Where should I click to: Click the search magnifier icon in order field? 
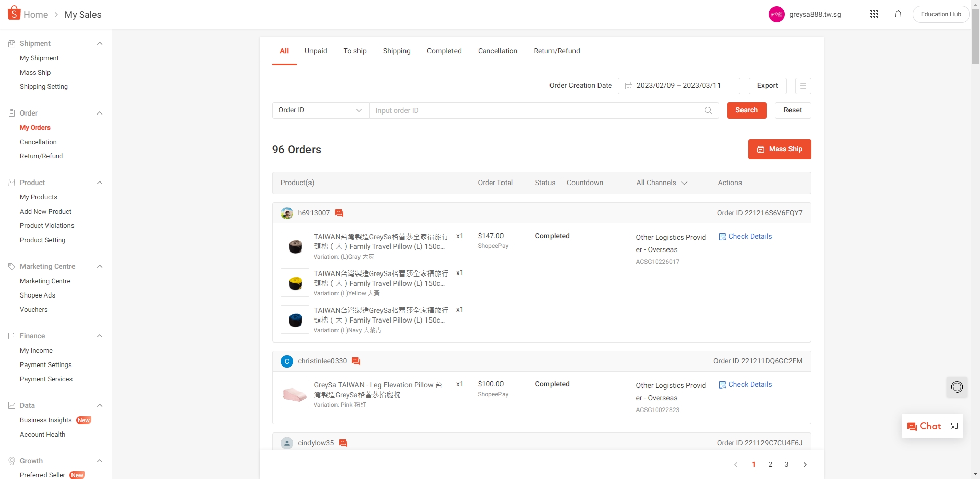pos(708,110)
